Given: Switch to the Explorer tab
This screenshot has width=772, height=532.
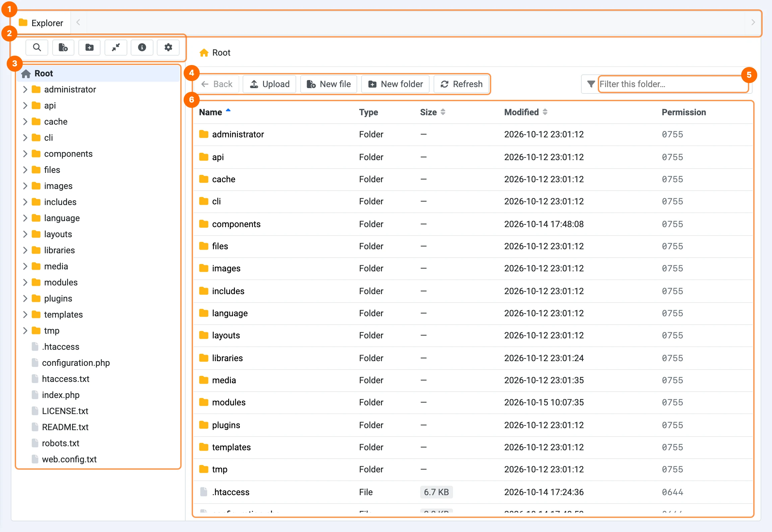Looking at the screenshot, I should pos(41,23).
